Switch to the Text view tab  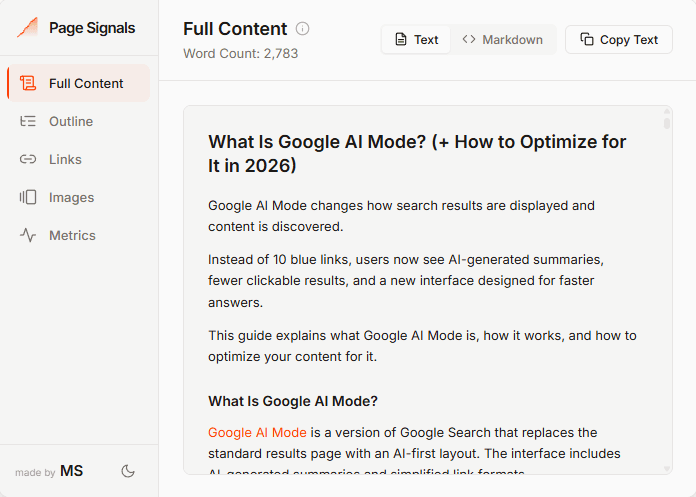click(416, 39)
